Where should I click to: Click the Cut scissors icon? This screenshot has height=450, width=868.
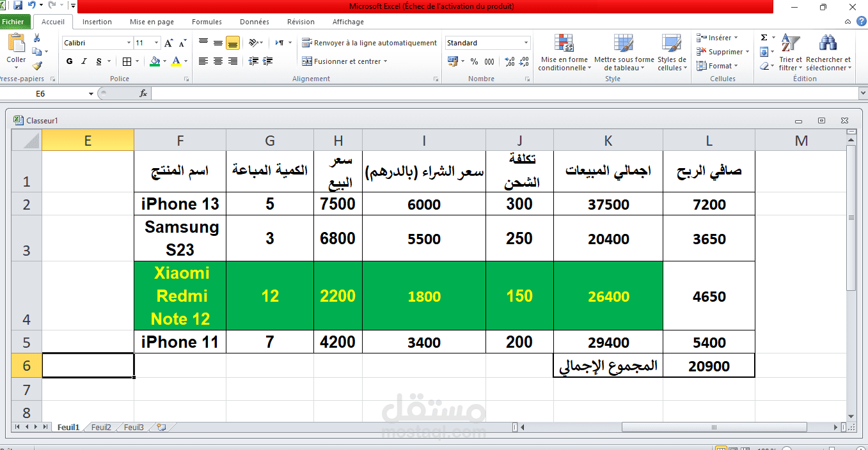(x=37, y=38)
